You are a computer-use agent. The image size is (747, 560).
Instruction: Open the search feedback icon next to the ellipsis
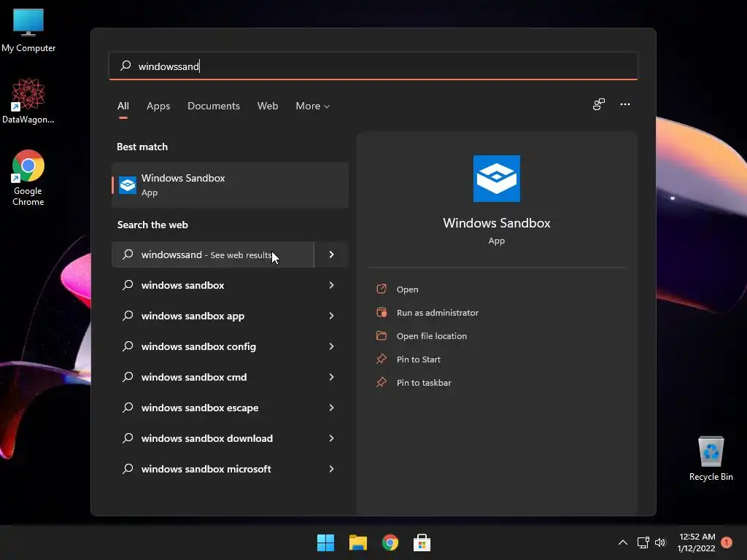click(x=599, y=104)
